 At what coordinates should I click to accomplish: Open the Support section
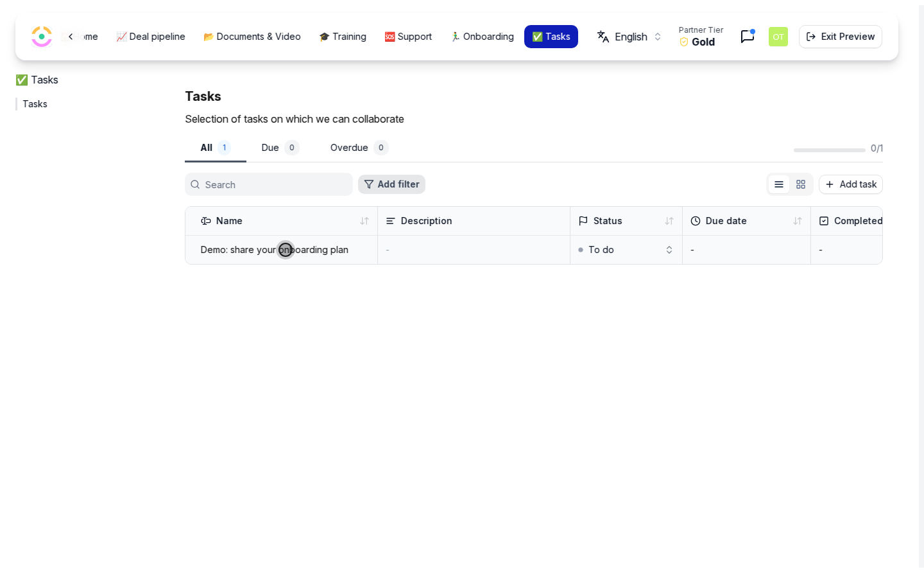pos(408,37)
